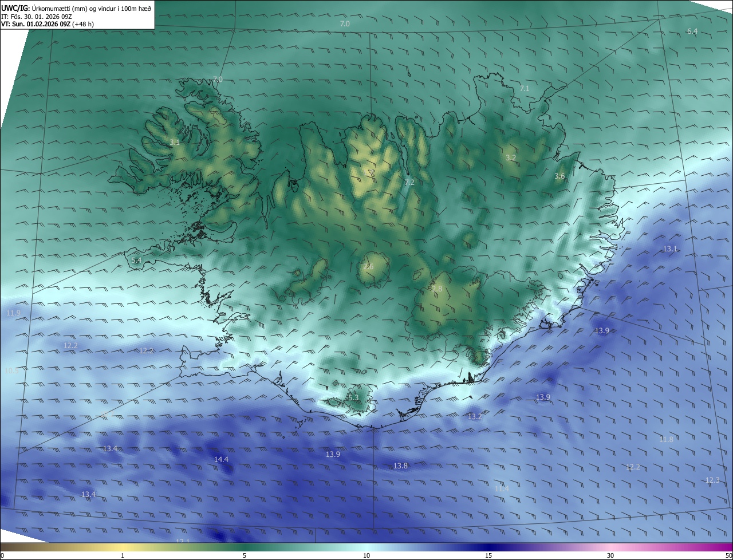Click the 7.2 value label
Screen dimensions: 733x560
tap(409, 183)
